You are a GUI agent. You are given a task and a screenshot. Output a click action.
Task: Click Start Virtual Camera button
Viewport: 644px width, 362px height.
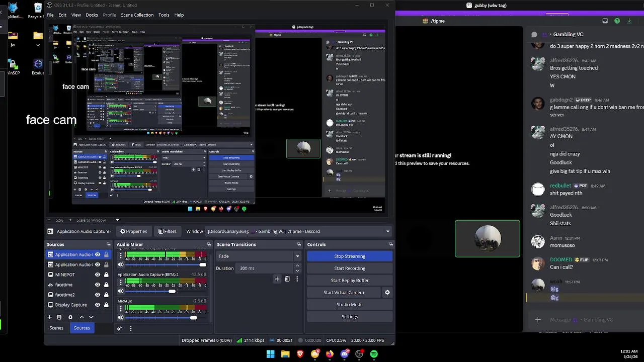(x=344, y=293)
